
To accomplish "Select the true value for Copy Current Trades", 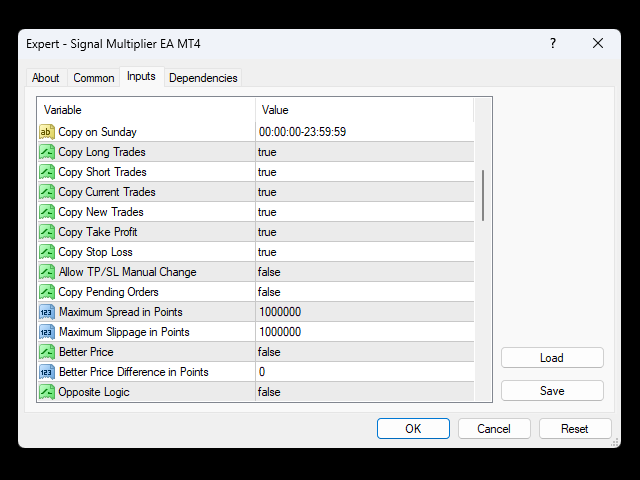I will tap(267, 192).
